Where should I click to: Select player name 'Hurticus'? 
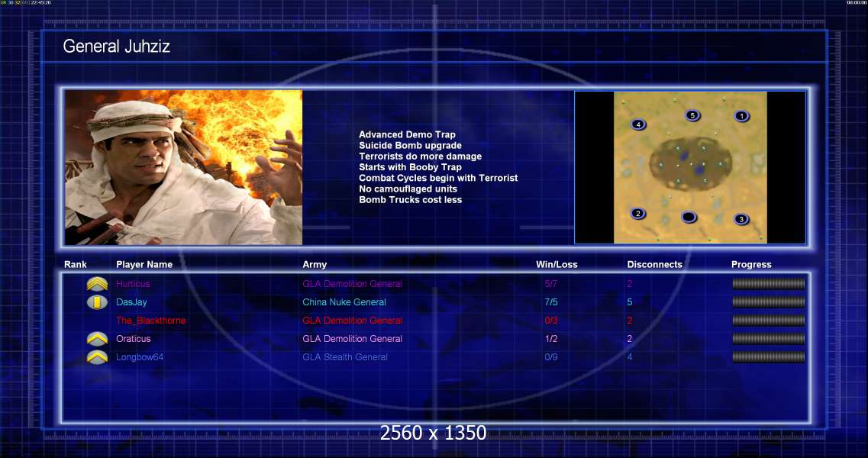tap(133, 284)
